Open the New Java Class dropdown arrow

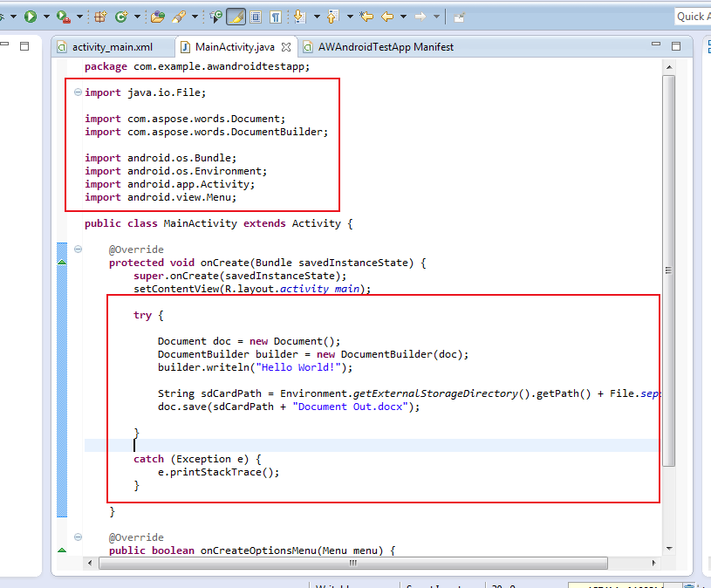pos(137,17)
